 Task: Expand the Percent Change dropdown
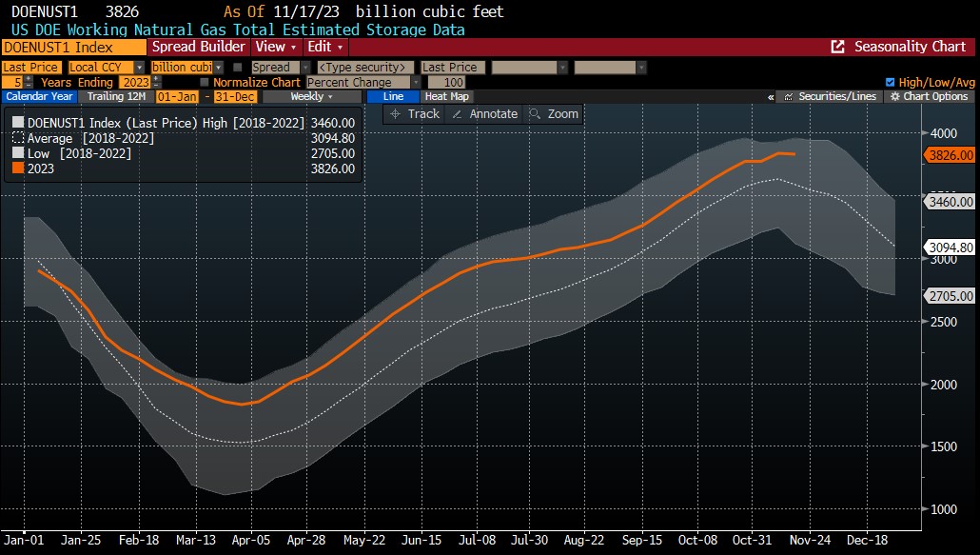pos(416,83)
